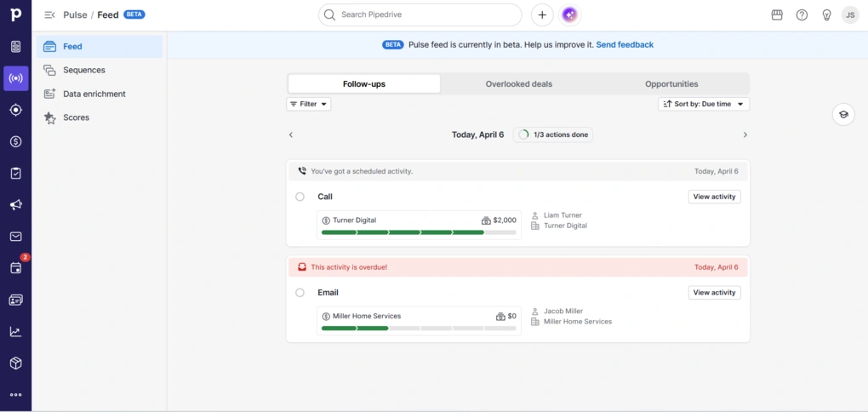868x412 pixels.
Task: Open Data enrichment in the Pulse menu
Action: click(100, 94)
